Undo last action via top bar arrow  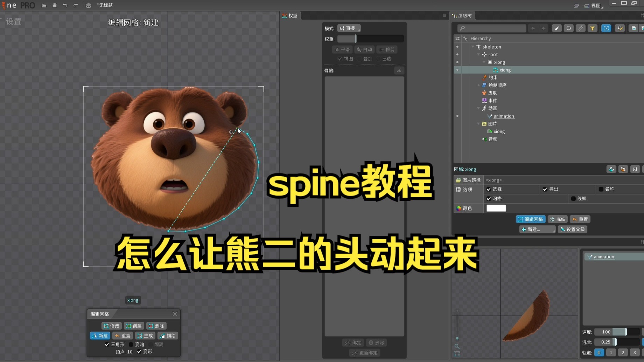(65, 5)
